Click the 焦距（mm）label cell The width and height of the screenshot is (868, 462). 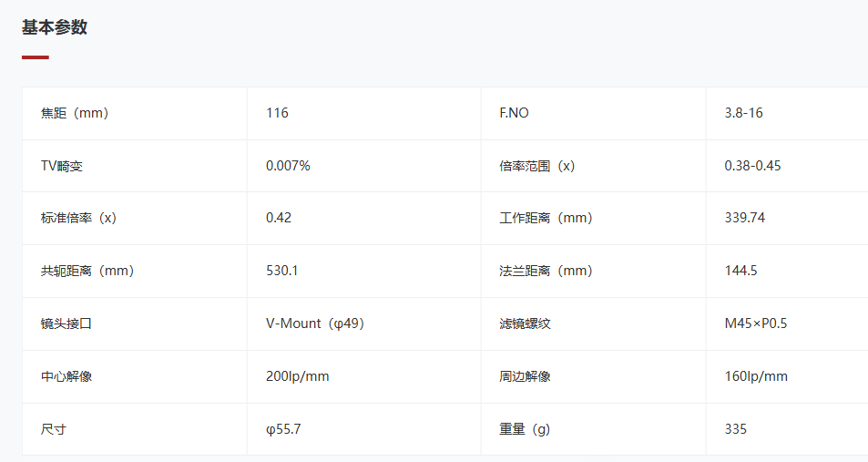pyautogui.click(x=135, y=113)
